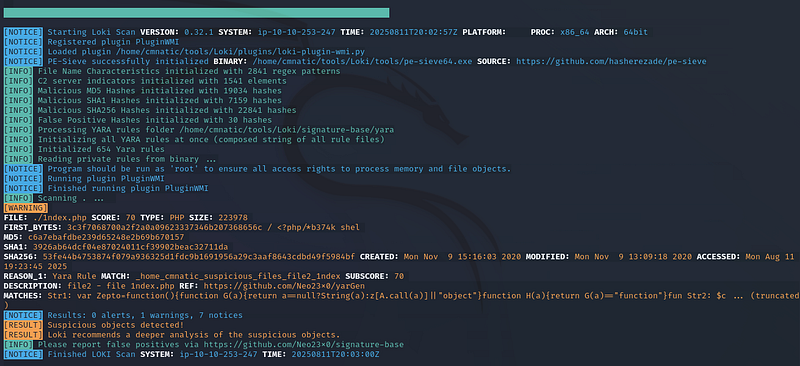Click the 'Scanning . ...' info line
Screen dimensions: 800x366
71,198
